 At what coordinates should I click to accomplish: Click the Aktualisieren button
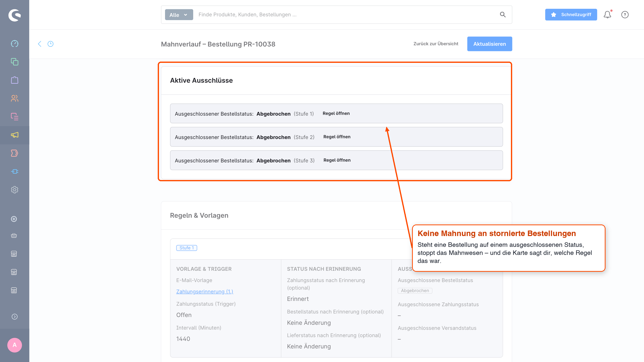pyautogui.click(x=490, y=44)
